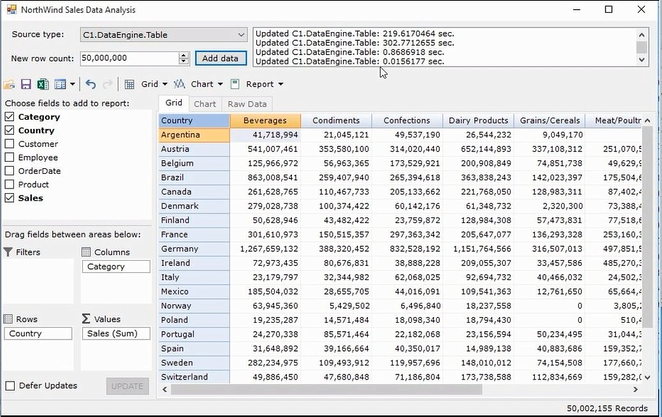This screenshot has height=417, width=662.
Task: Open the Source type combo box
Action: point(163,35)
